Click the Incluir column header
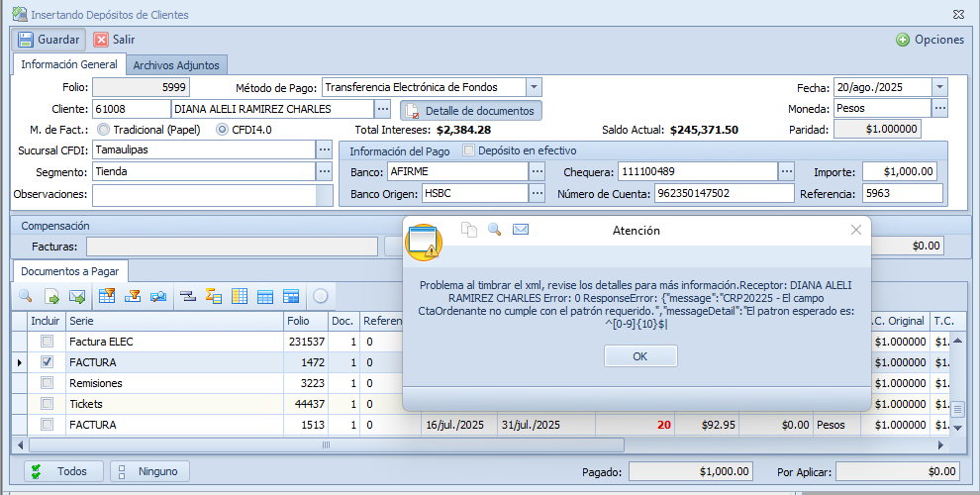 tap(46, 321)
